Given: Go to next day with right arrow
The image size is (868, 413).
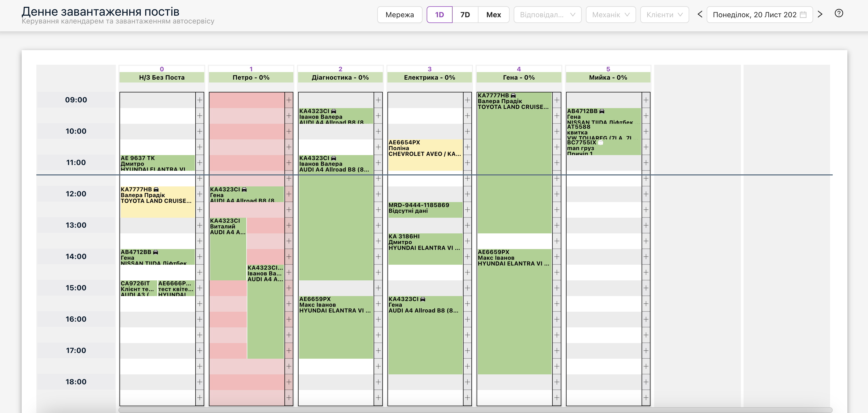Looking at the screenshot, I should [x=820, y=14].
